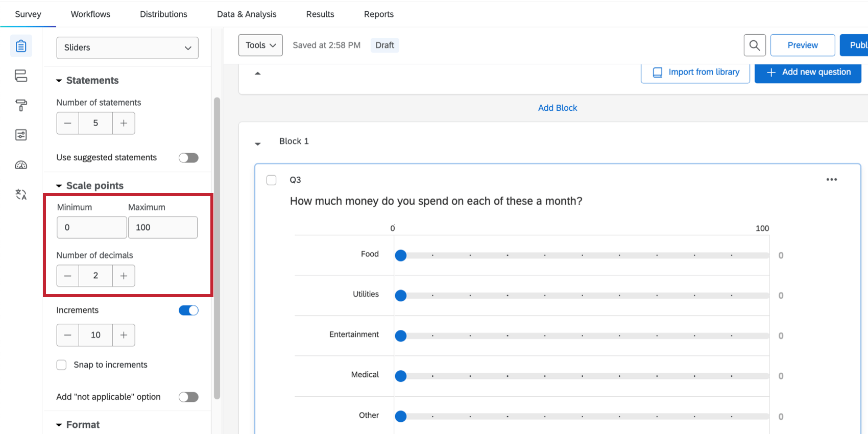Disable the Increments toggle
The image size is (868, 434).
188,310
